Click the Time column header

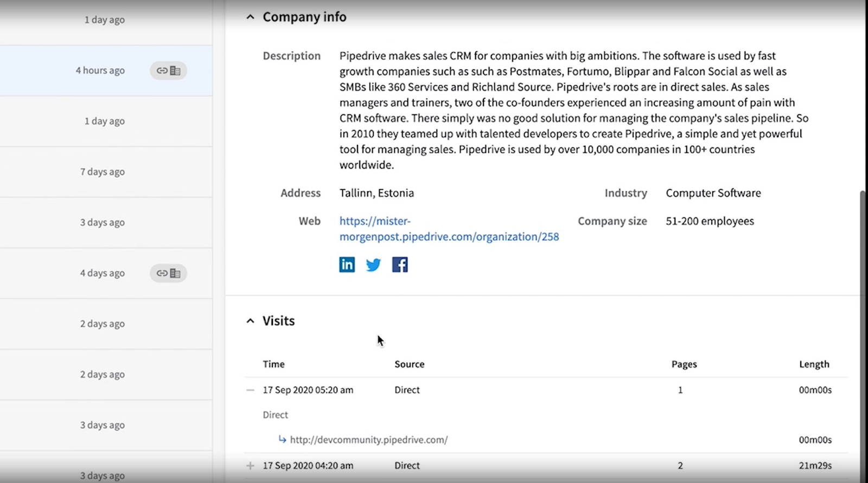273,364
